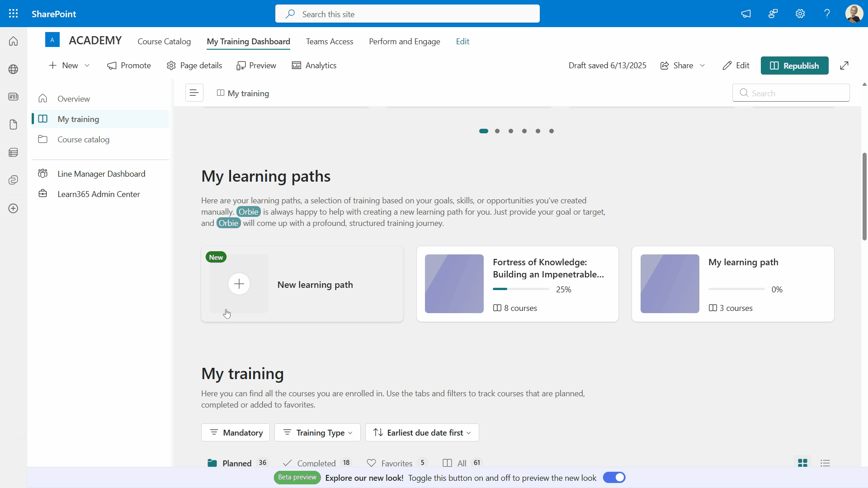Click the Republish button
868x488 pixels.
tap(794, 66)
